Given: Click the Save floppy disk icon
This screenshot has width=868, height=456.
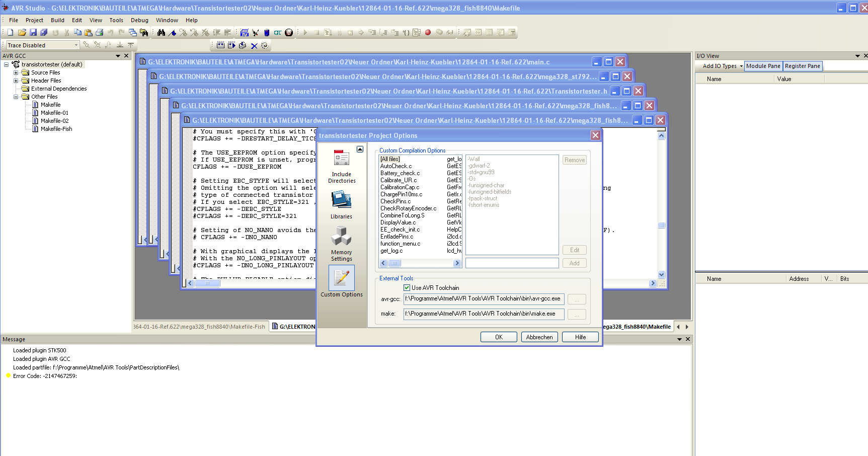Looking at the screenshot, I should (x=33, y=32).
